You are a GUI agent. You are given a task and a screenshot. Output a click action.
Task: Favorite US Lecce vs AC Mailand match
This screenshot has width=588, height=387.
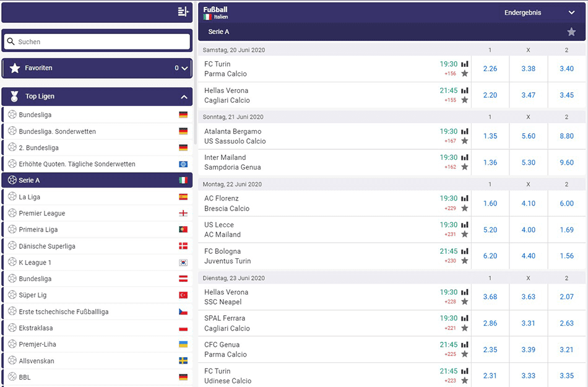coord(465,234)
